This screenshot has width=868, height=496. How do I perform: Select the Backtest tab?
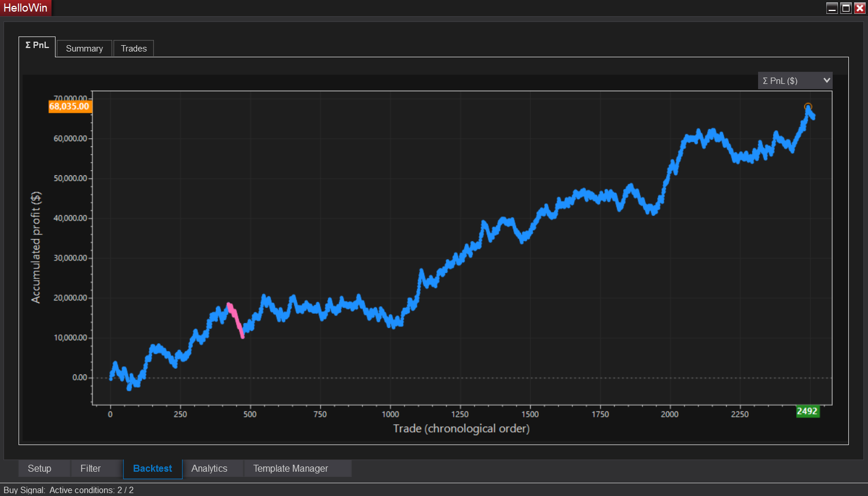coord(153,468)
